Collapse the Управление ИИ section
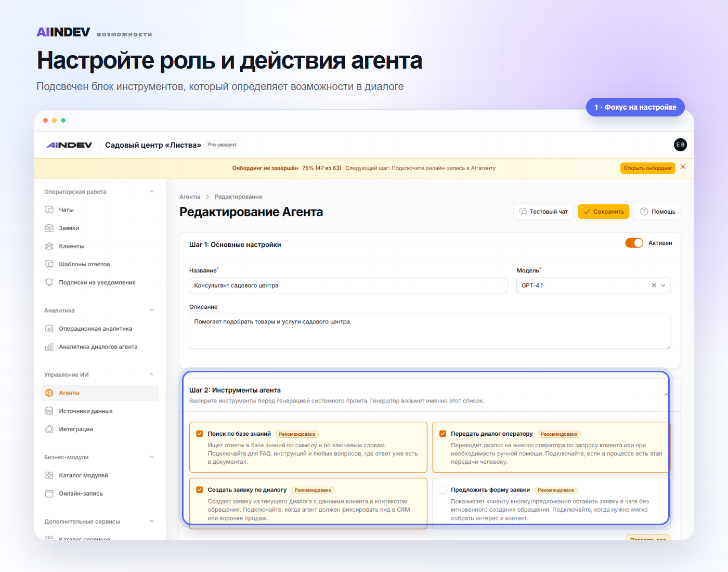Viewport: 728px width, 572px height. (x=152, y=375)
